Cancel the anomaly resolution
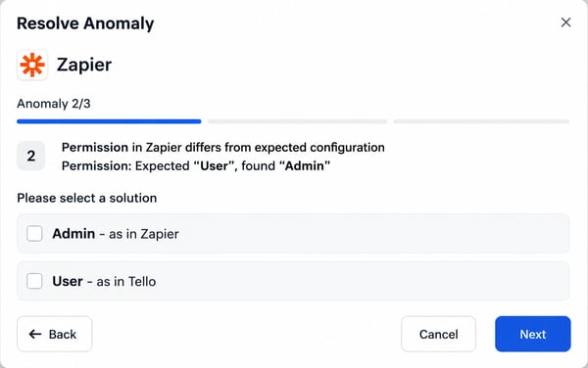The image size is (588, 368). click(438, 334)
